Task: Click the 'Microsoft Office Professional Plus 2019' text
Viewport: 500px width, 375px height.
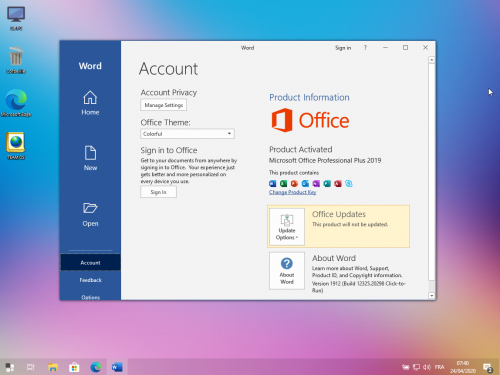Action: [x=325, y=160]
